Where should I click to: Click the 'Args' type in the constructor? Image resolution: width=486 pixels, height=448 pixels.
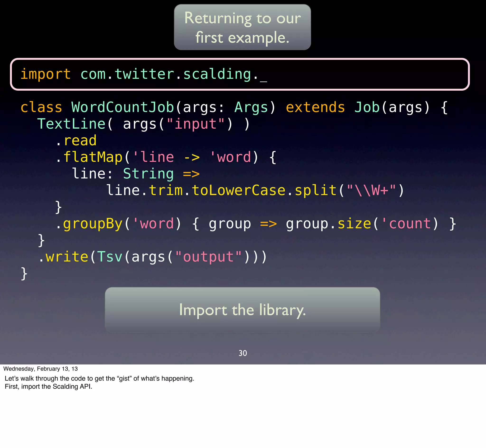pos(251,107)
